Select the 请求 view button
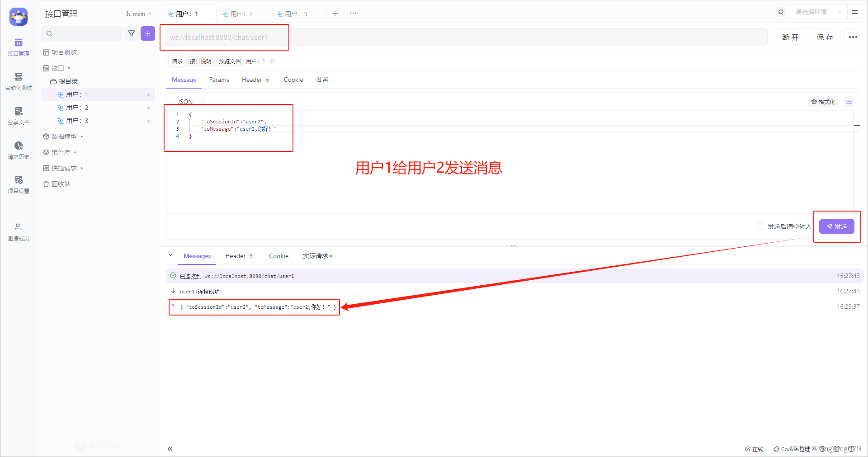The height and width of the screenshot is (457, 868). [x=177, y=61]
